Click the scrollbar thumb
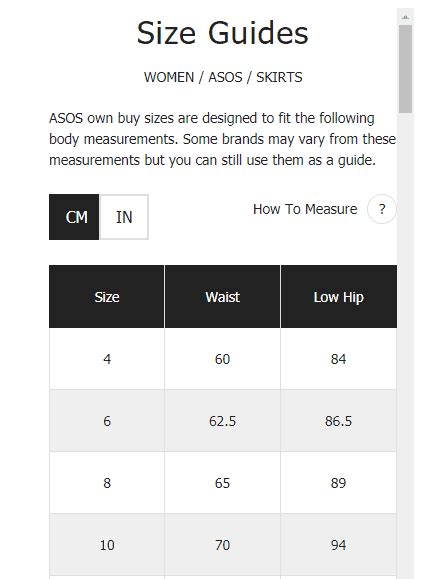This screenshot has height=579, width=421. 405,69
